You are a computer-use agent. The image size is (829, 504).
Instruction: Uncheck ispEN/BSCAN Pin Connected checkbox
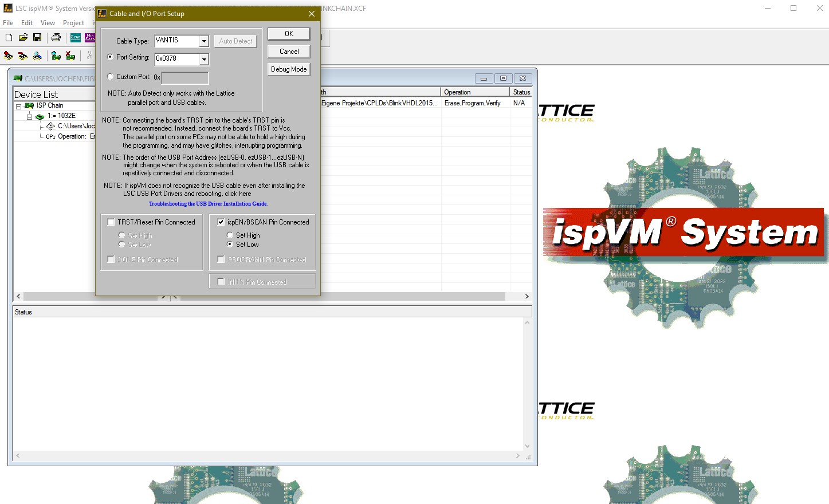[221, 222]
